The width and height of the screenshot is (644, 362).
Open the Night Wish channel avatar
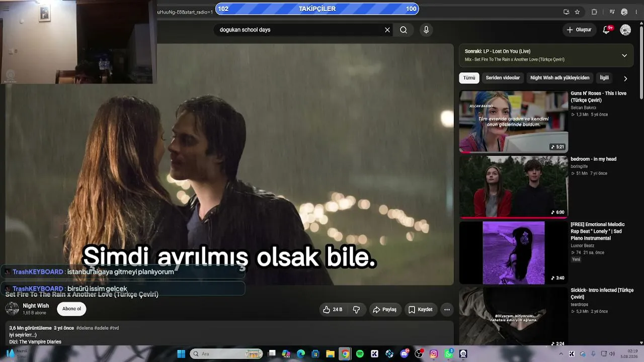12,309
